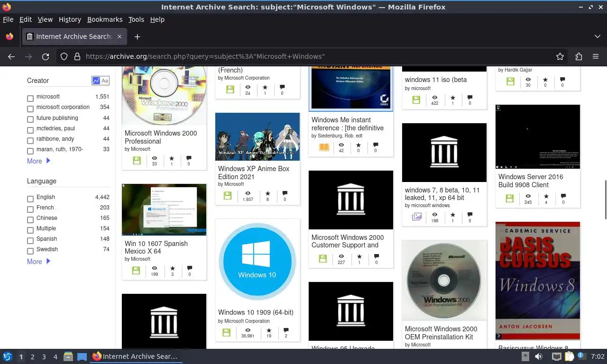Click image media icon under windows 7, 8 beta

coord(417,217)
